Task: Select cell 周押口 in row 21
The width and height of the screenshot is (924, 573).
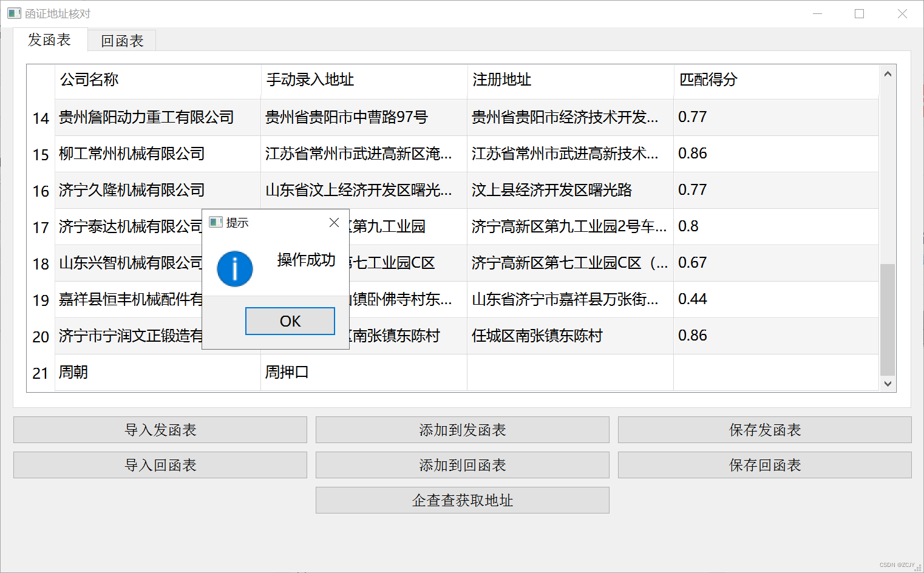Action: click(364, 373)
